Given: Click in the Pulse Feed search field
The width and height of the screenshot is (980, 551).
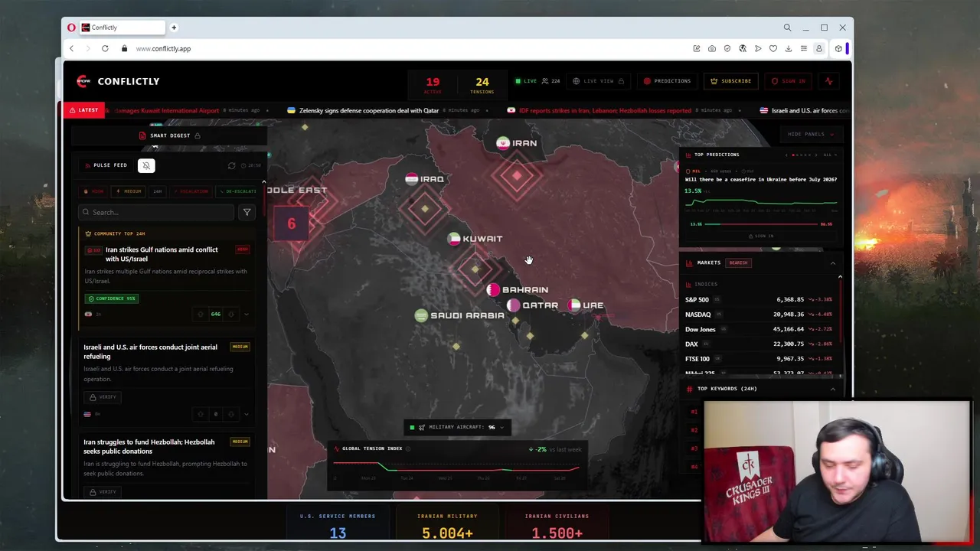Looking at the screenshot, I should [156, 212].
